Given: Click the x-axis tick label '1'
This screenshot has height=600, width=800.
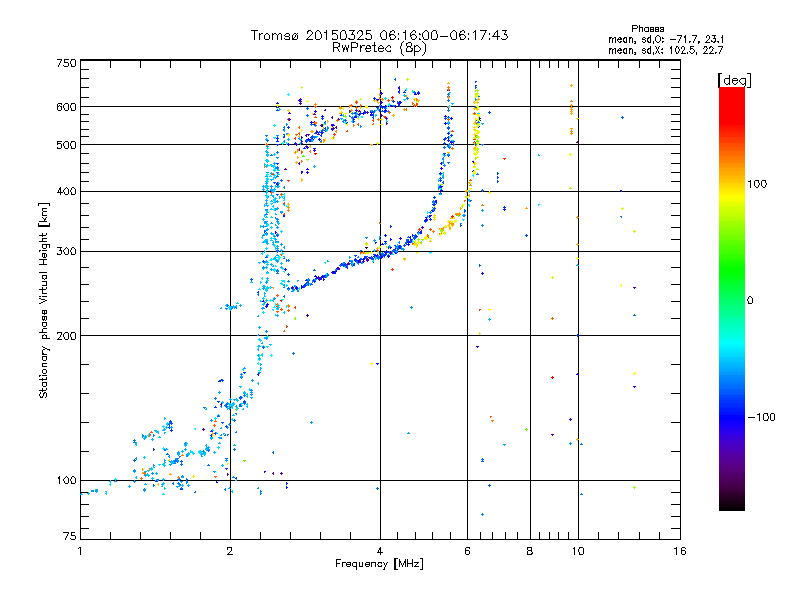Looking at the screenshot, I should click(x=80, y=551).
